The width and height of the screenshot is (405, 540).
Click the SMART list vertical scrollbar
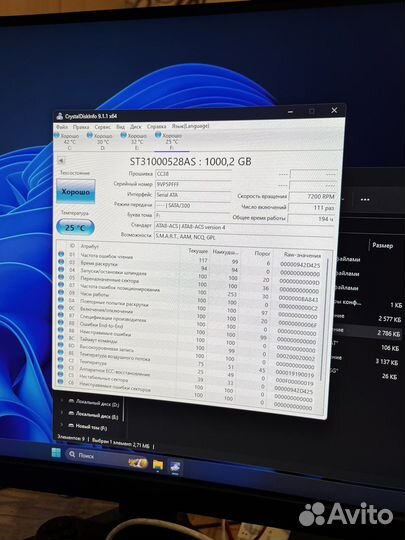coord(325,319)
